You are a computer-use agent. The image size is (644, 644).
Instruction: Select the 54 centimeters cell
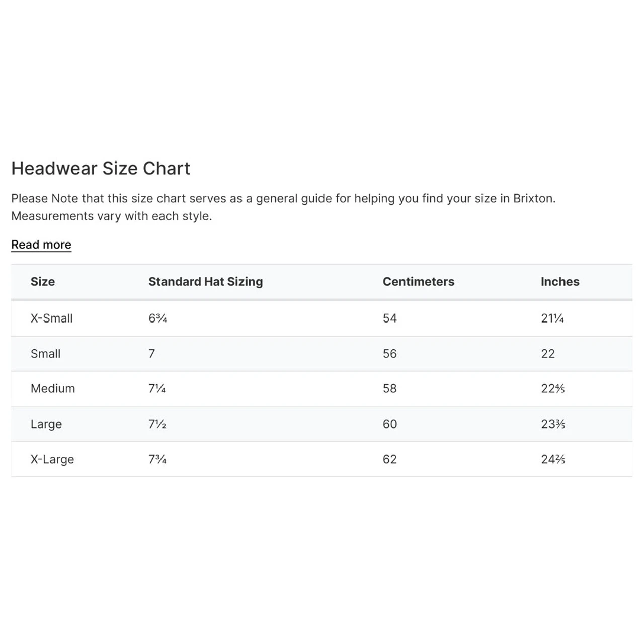coord(389,318)
